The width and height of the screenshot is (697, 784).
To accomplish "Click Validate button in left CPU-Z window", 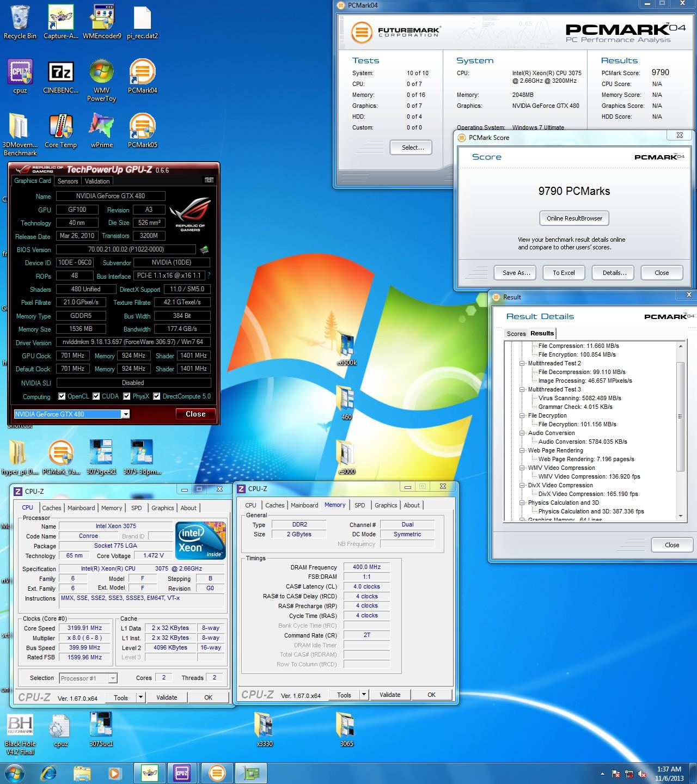I will (x=167, y=697).
